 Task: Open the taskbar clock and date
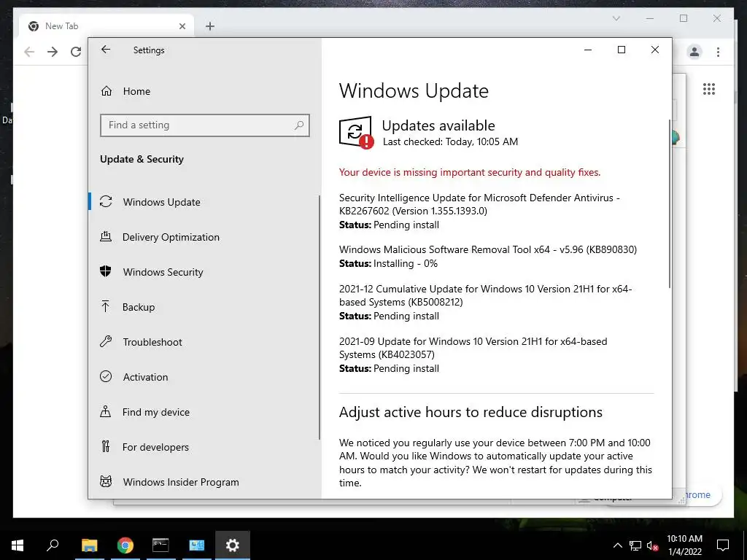[684, 545]
